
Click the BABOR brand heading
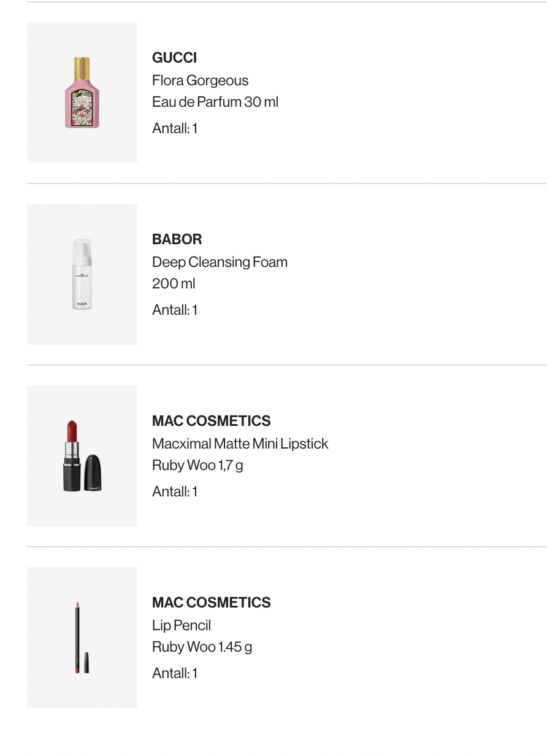177,239
